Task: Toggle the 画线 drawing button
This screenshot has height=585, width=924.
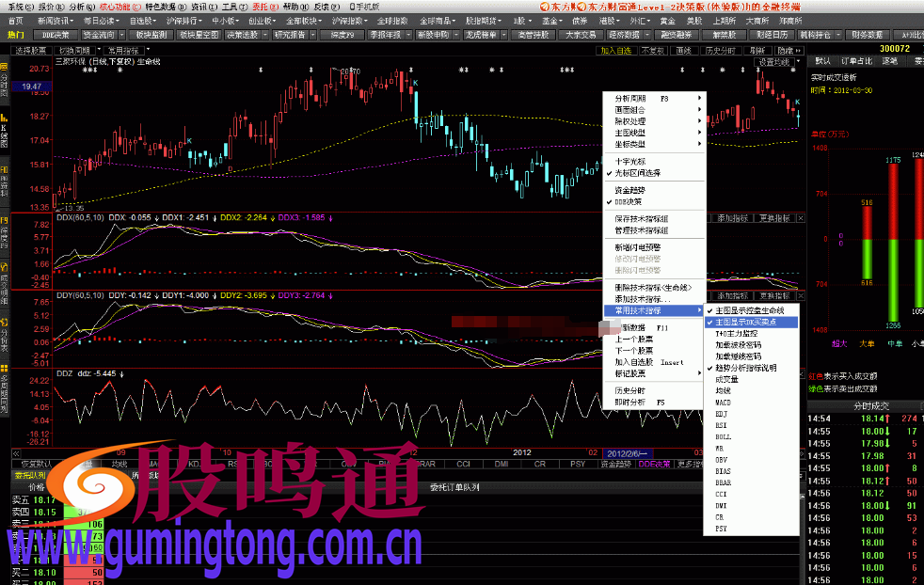Action: click(x=683, y=51)
